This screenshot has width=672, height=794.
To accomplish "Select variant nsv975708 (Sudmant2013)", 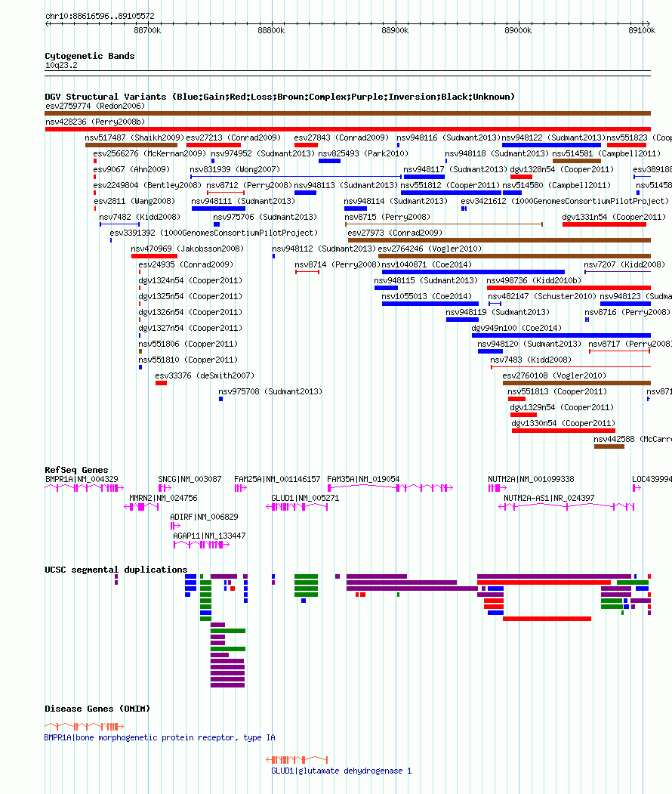I will pyautogui.click(x=270, y=391).
